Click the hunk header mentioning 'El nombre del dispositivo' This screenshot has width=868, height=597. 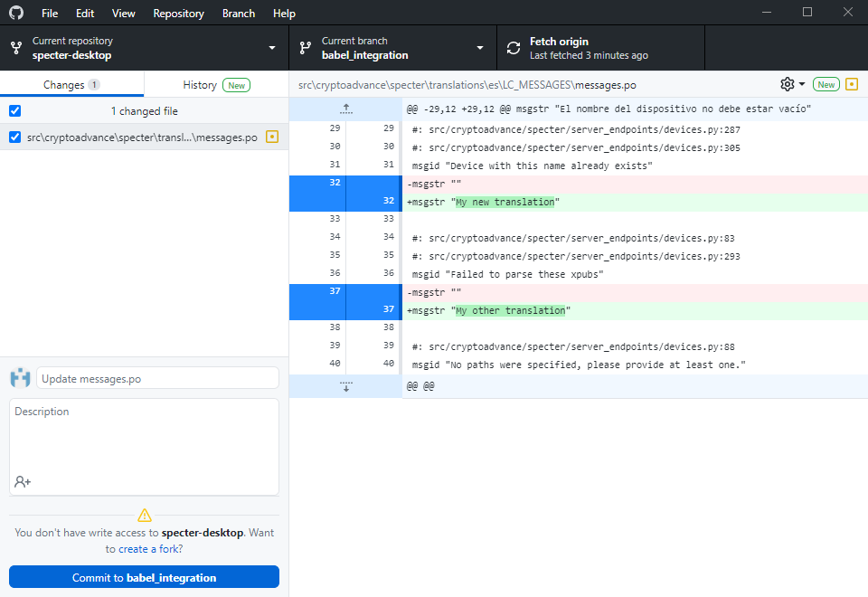click(x=609, y=109)
